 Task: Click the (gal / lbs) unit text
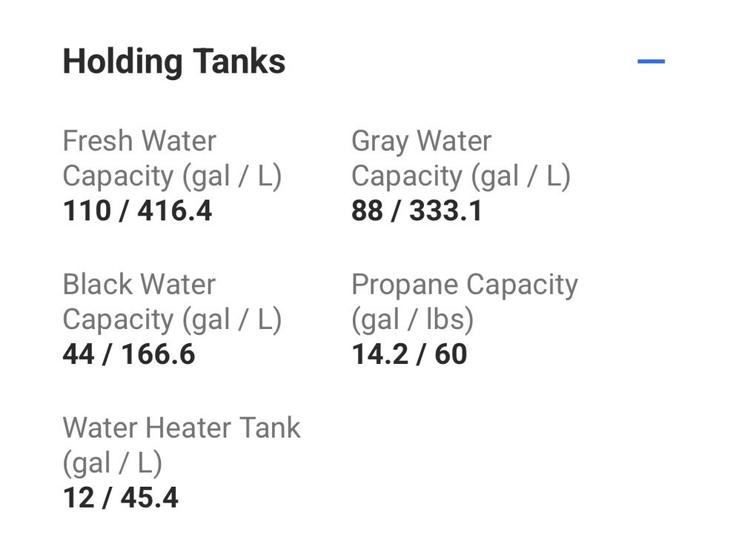pos(412,319)
